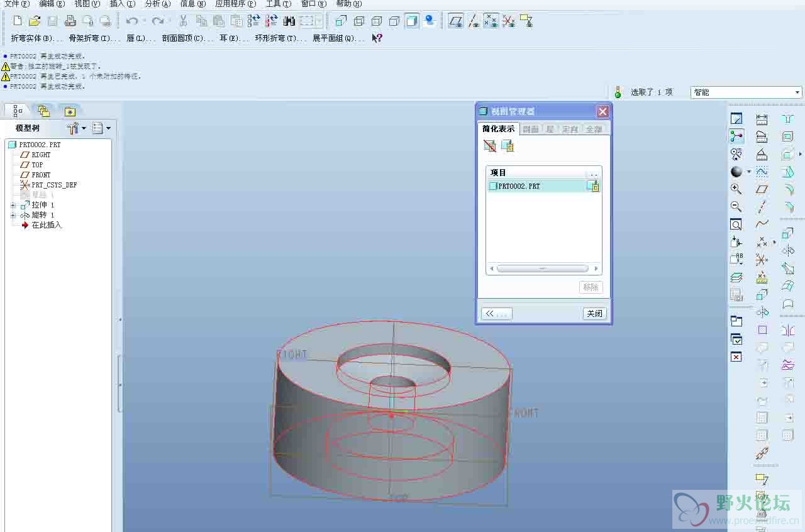Click the repaint screen icon
Screen dimensions: 805x532
[736, 119]
